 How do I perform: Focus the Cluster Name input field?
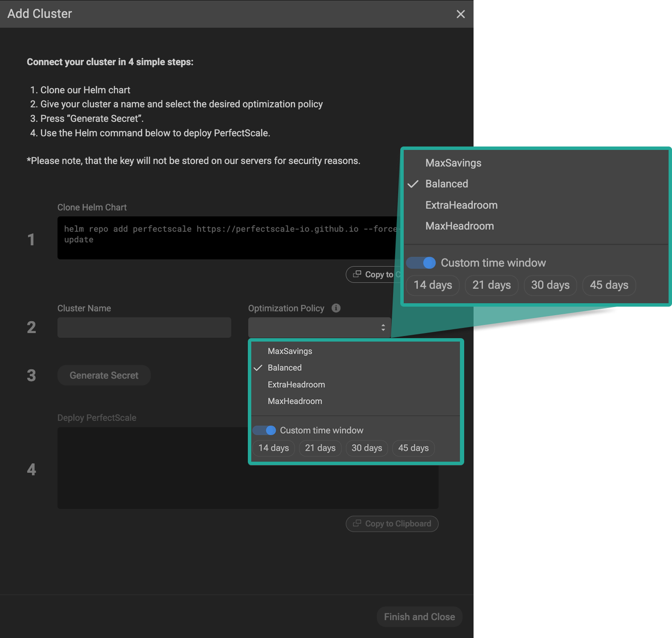tap(144, 328)
